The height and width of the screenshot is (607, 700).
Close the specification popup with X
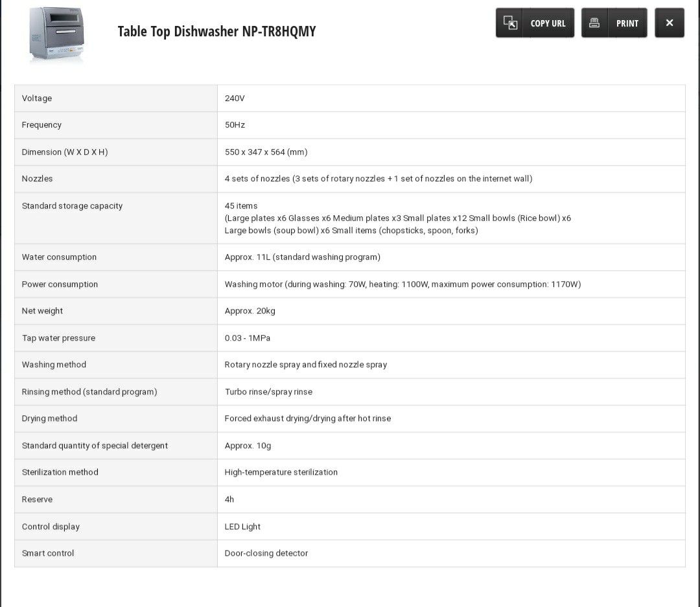[670, 23]
